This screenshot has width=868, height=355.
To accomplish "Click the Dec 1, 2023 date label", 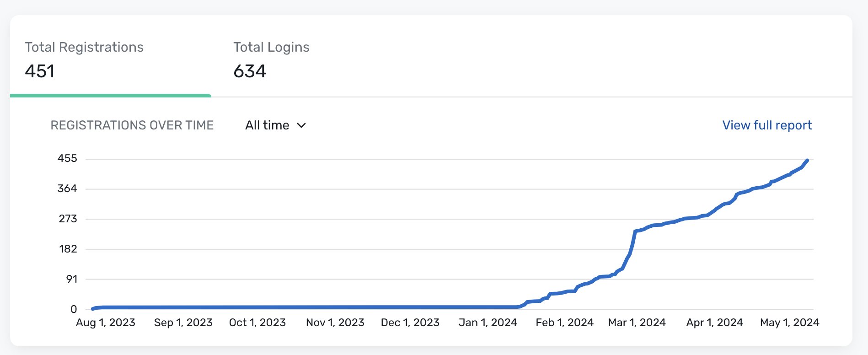I will (x=410, y=323).
